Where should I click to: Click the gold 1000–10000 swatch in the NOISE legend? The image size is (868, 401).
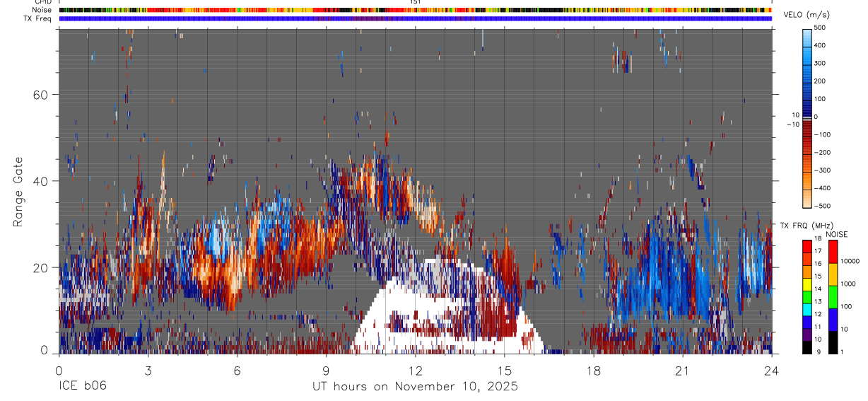[833, 274]
